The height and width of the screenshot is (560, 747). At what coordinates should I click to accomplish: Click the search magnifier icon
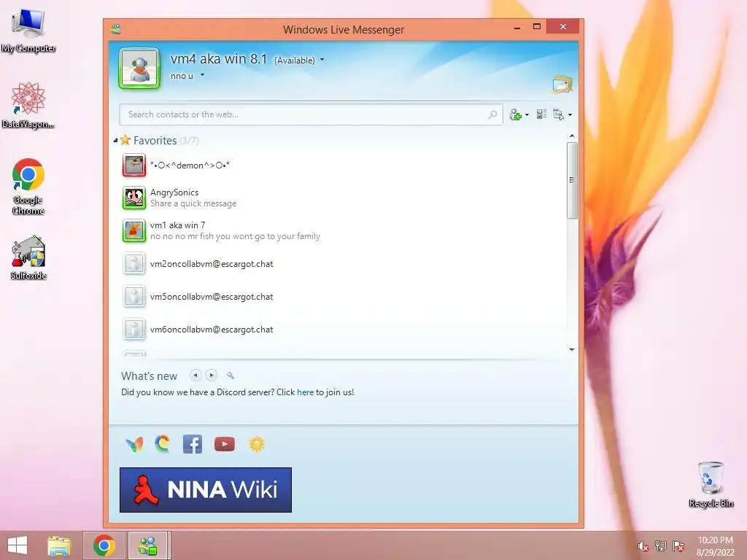click(492, 114)
